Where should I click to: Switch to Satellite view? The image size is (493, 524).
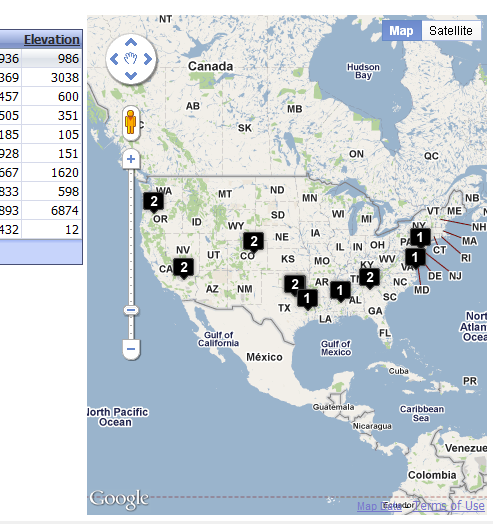point(451,31)
